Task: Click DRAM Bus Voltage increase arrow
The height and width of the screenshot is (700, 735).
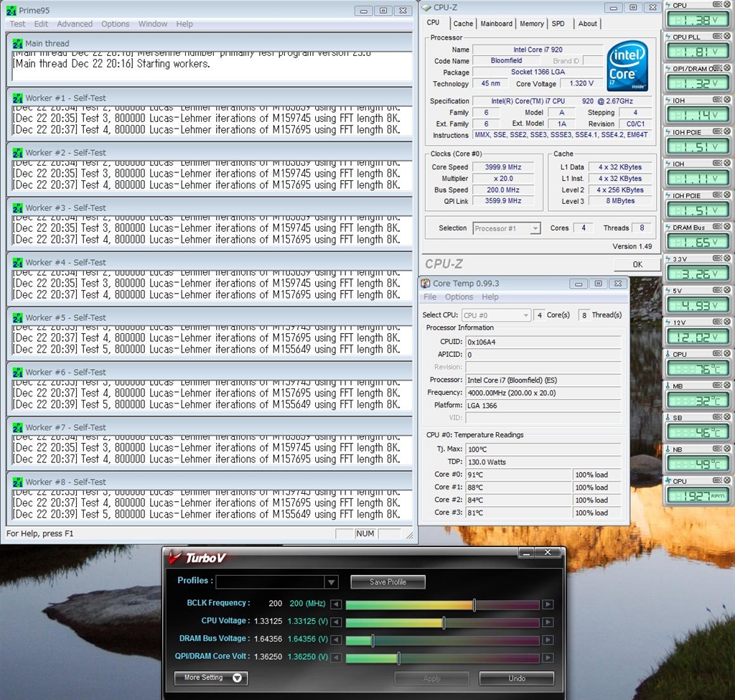Action: [x=548, y=640]
